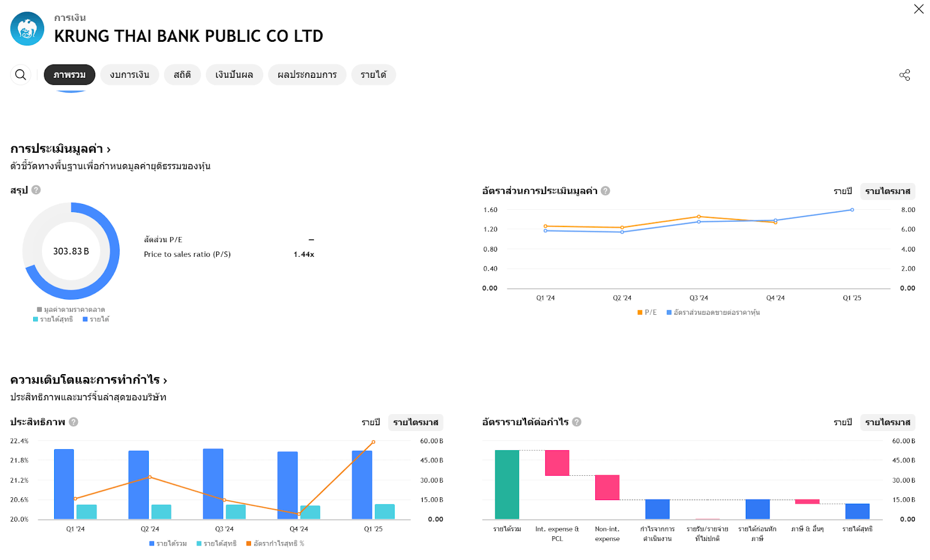Open the ผลประกอบการ tab
This screenshot has width=930, height=560.
coord(307,75)
